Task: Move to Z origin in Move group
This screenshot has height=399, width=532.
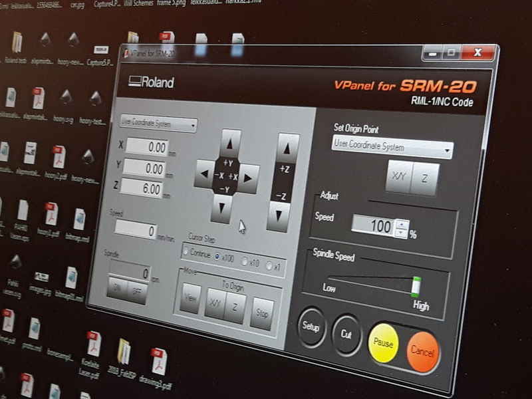Action: (x=235, y=307)
